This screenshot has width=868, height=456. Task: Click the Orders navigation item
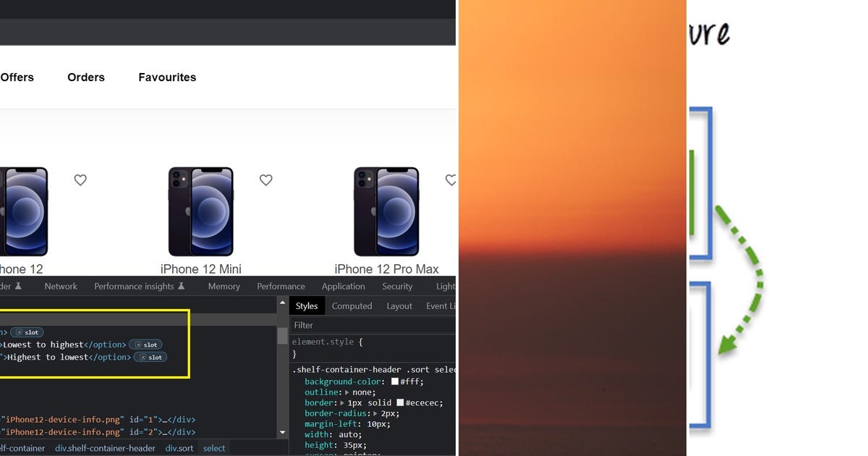click(86, 77)
